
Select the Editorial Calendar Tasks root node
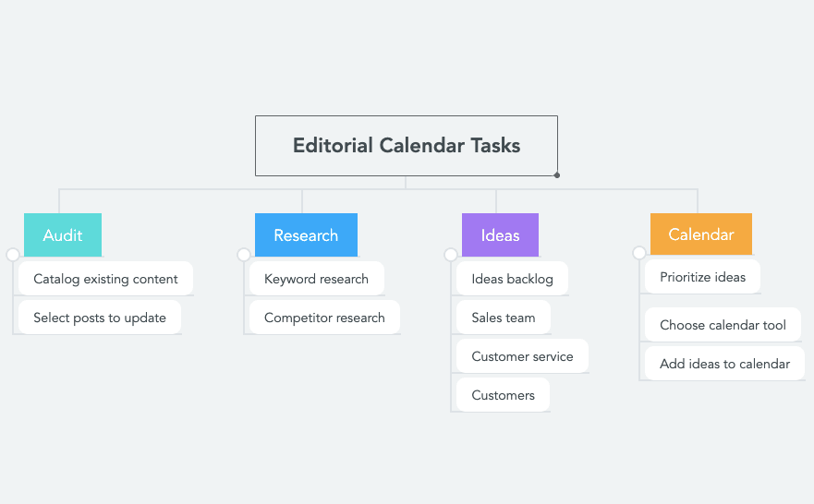[x=407, y=146]
